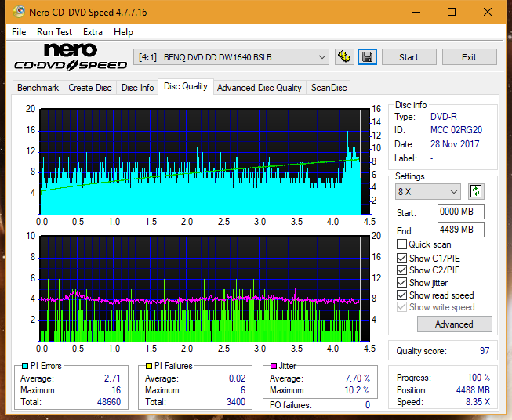The image size is (512, 420).
Task: Switch to the Create Disc tab
Action: click(90, 88)
